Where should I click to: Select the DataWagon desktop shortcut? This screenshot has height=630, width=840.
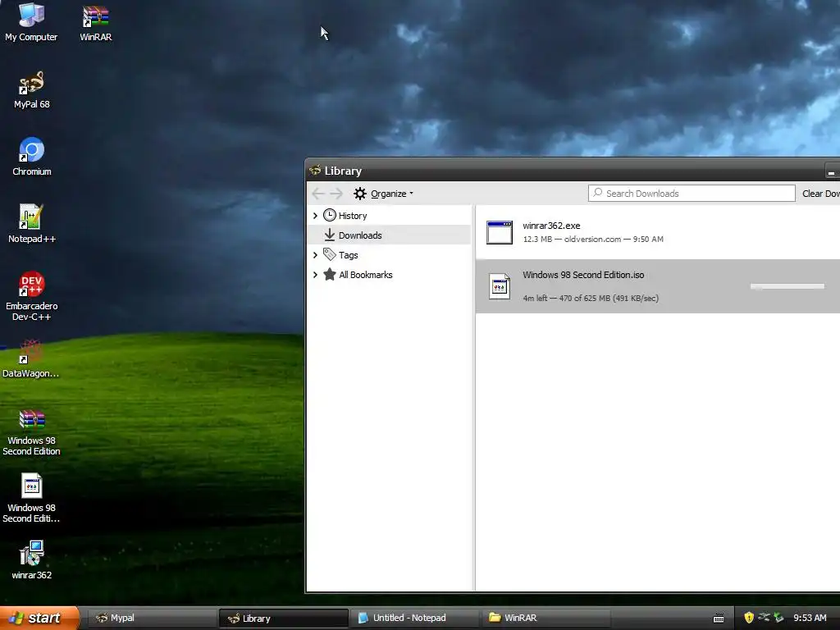[x=30, y=358]
